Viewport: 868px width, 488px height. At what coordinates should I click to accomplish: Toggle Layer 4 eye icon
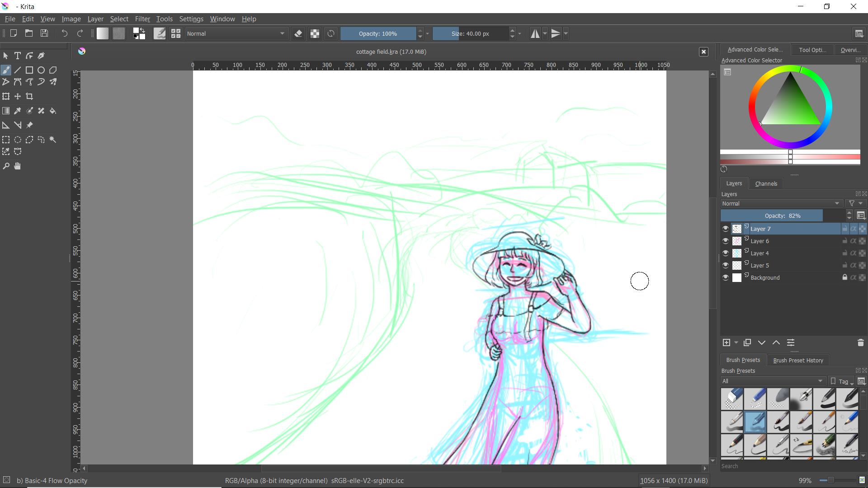pyautogui.click(x=726, y=253)
